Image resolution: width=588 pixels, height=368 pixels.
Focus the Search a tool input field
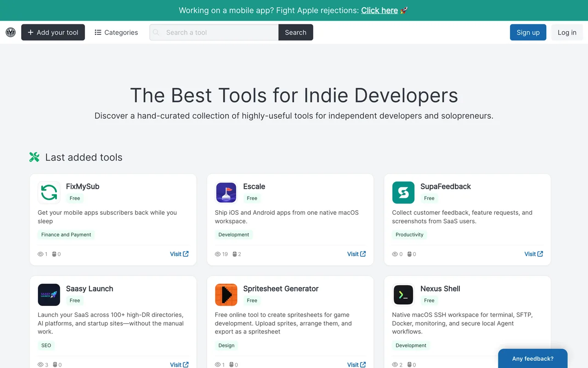click(x=214, y=32)
